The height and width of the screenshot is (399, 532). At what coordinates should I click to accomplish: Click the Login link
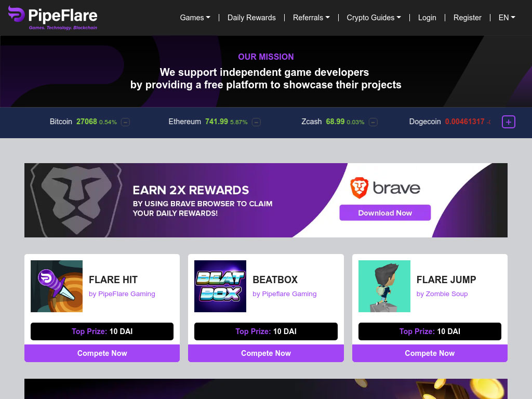click(427, 18)
